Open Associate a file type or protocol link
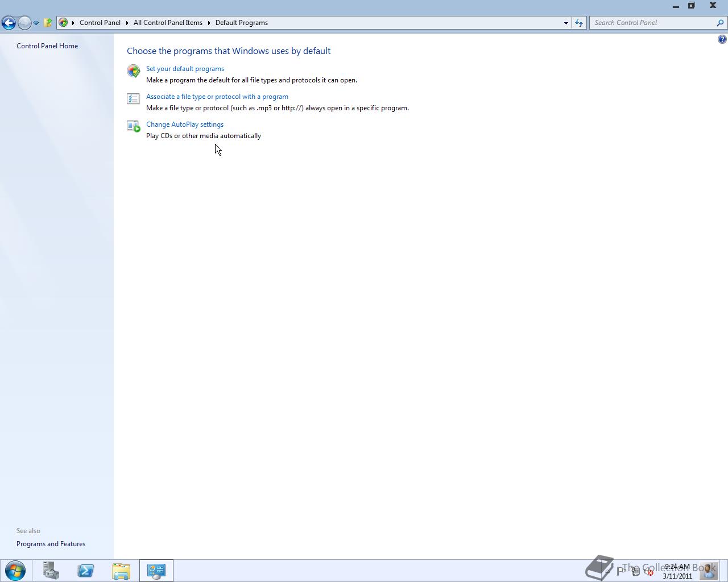This screenshot has height=582, width=728. coord(217,97)
